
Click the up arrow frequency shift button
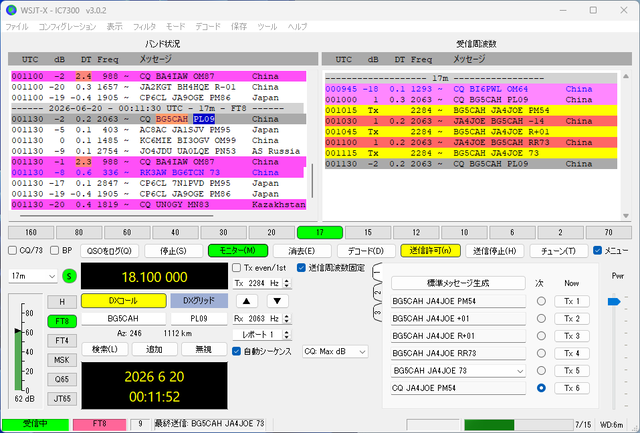247,301
